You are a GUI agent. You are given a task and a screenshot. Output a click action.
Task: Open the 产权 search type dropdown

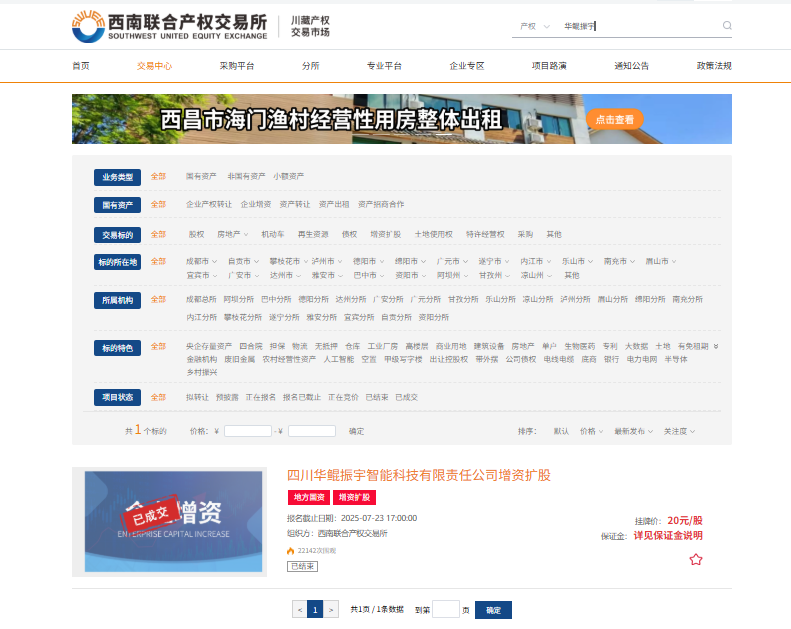[x=535, y=26]
